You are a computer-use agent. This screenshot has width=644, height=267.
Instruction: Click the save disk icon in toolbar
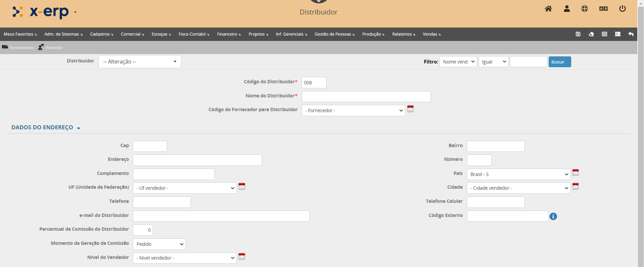click(578, 34)
